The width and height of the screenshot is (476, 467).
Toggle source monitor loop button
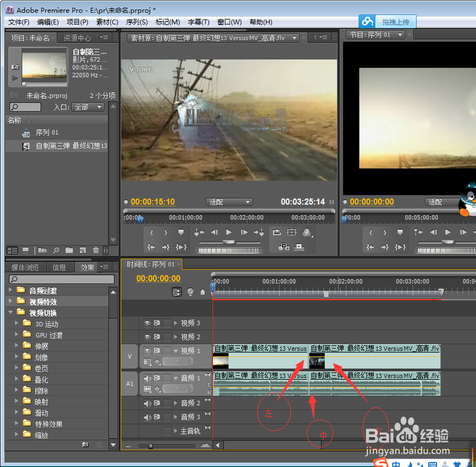point(276,232)
